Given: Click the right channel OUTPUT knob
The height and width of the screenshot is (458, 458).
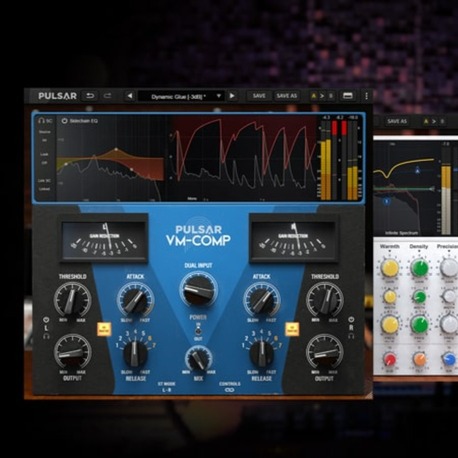Looking at the screenshot, I should (324, 352).
